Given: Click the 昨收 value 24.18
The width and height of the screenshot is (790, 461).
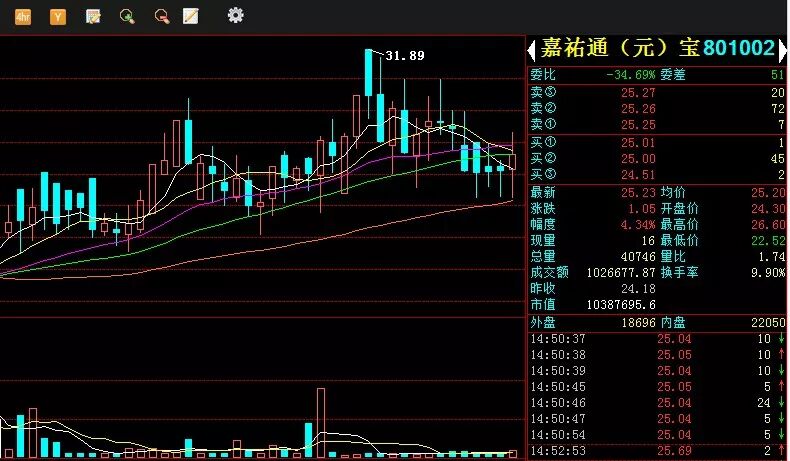Looking at the screenshot, I should 638,289.
